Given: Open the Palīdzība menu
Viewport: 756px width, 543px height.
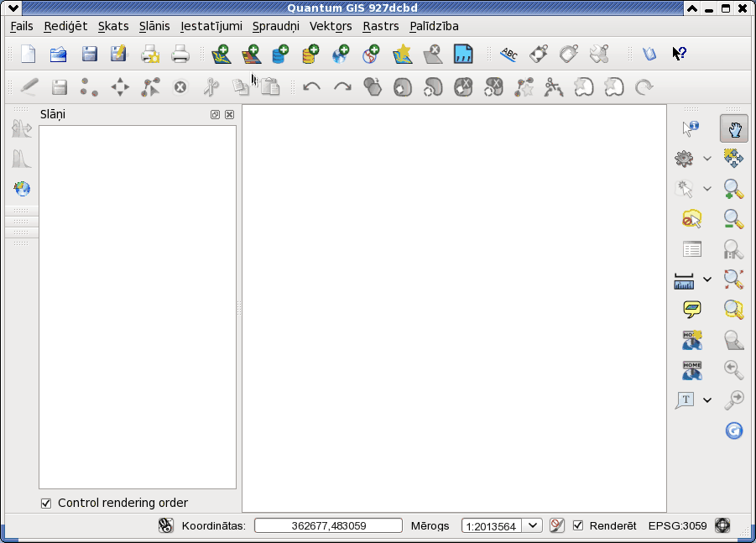Looking at the screenshot, I should 434,26.
